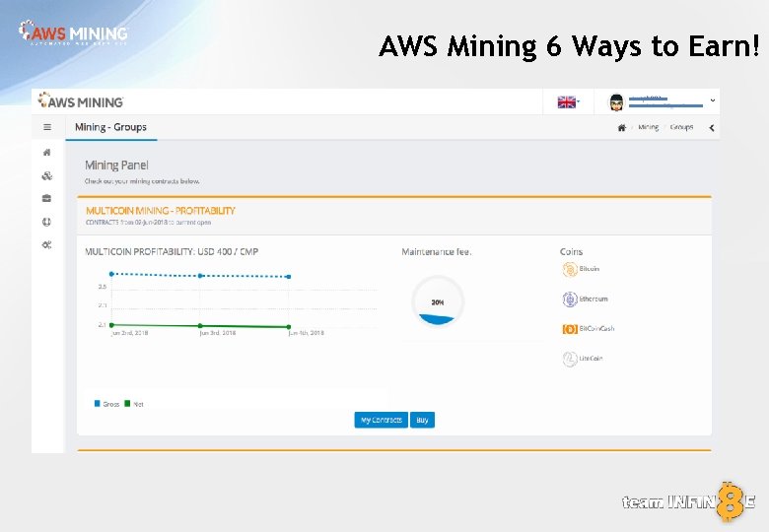This screenshot has height=532, width=769.
Task: Click the Mining breadcrumb link
Action: (649, 127)
